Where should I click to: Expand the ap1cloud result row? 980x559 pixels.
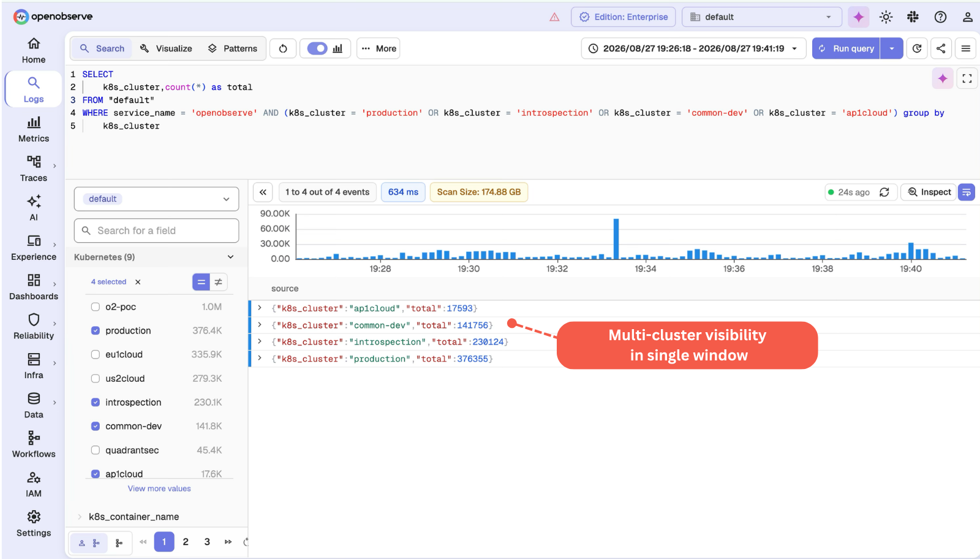260,308
